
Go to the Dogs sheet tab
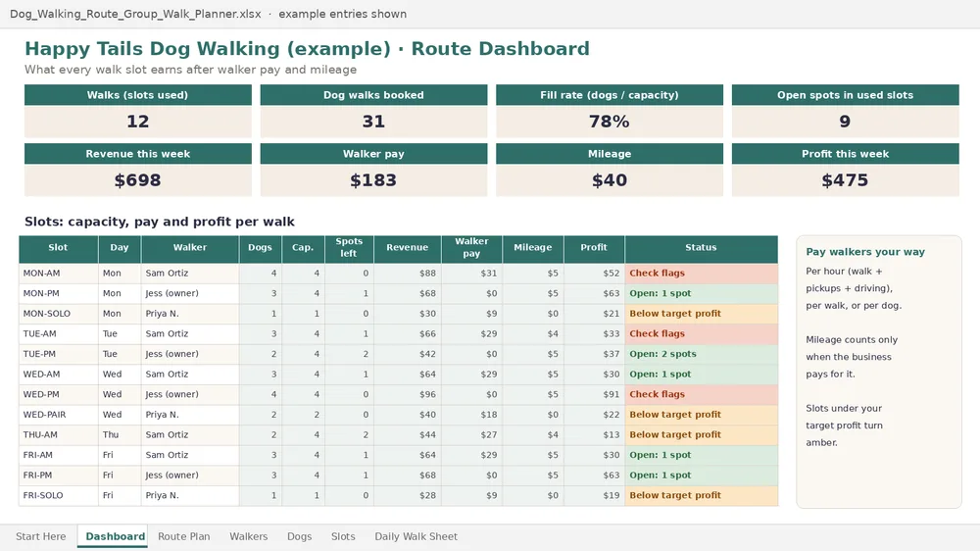(x=299, y=536)
